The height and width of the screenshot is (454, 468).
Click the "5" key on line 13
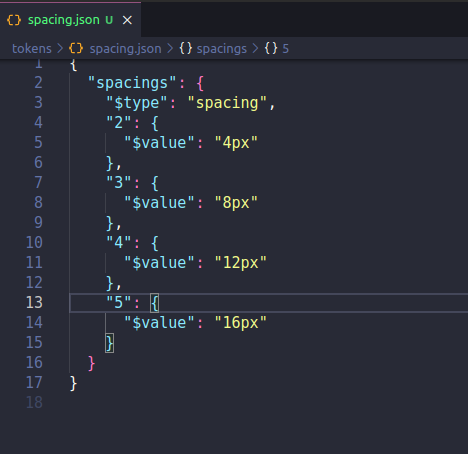118,303
